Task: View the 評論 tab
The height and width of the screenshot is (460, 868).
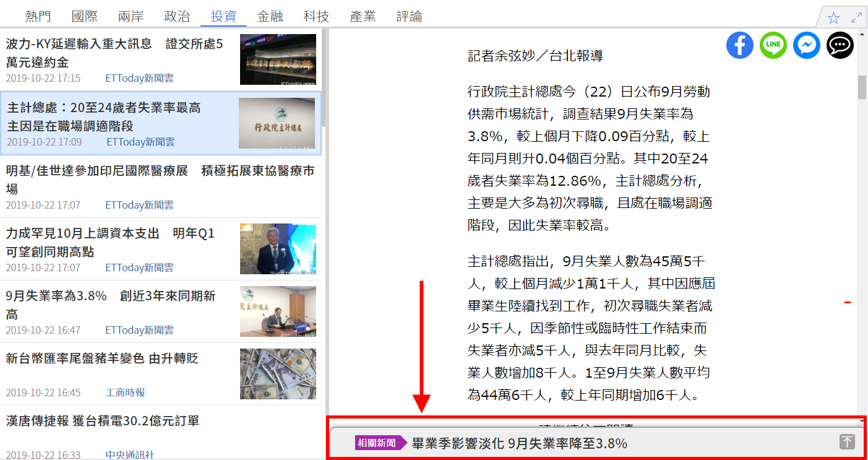Action: [410, 17]
